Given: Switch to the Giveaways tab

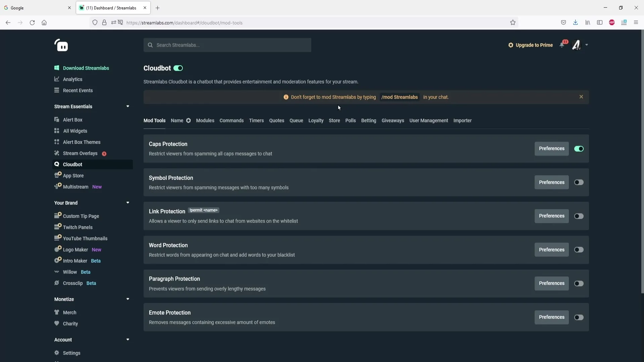Looking at the screenshot, I should point(392,121).
